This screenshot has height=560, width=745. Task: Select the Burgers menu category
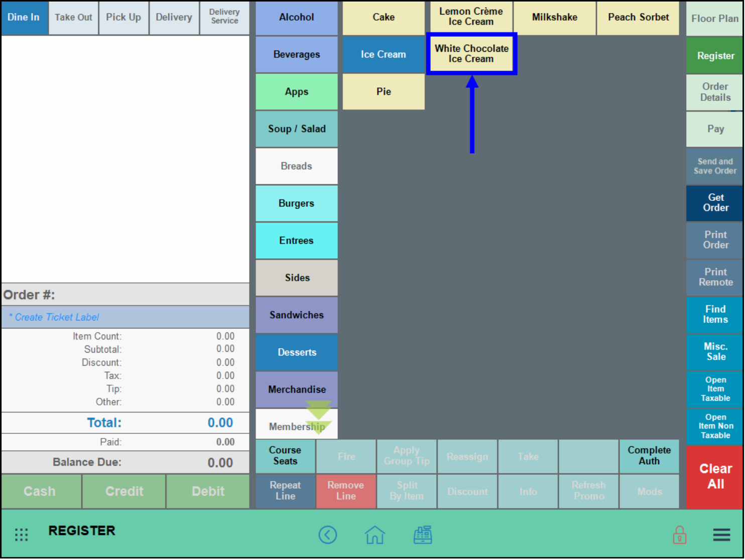(296, 203)
